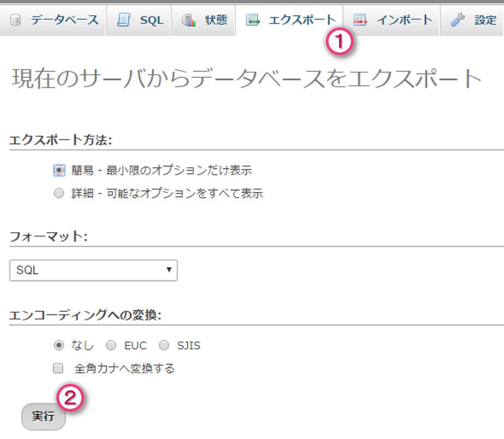Choose SJIS encoding radio button

(x=164, y=346)
